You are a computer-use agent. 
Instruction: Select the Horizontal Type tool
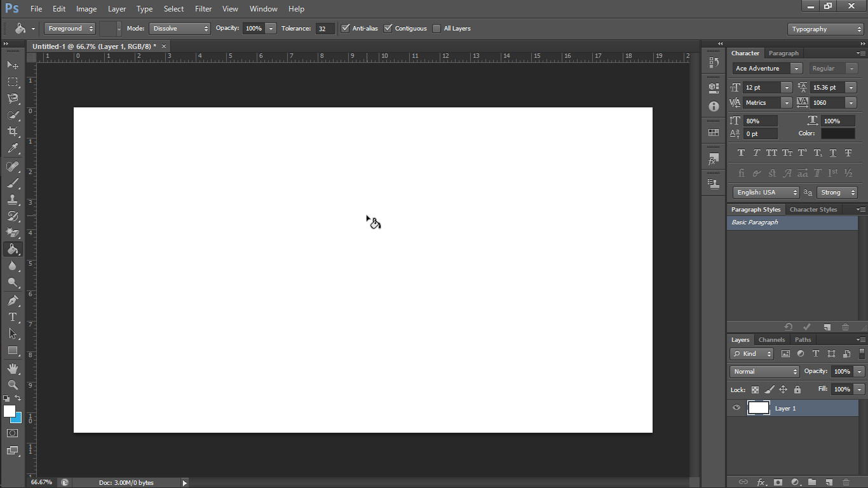[13, 317]
